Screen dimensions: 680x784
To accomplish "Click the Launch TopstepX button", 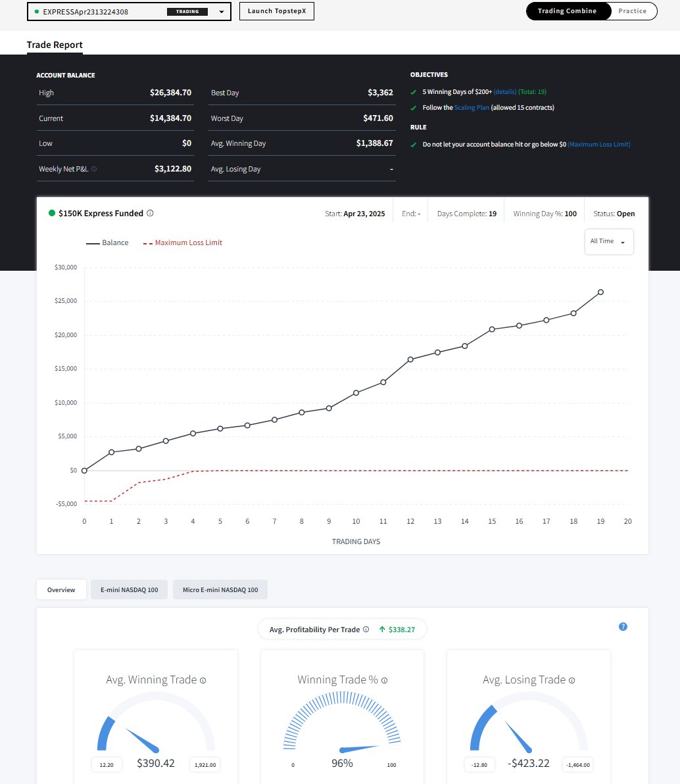I will (277, 11).
